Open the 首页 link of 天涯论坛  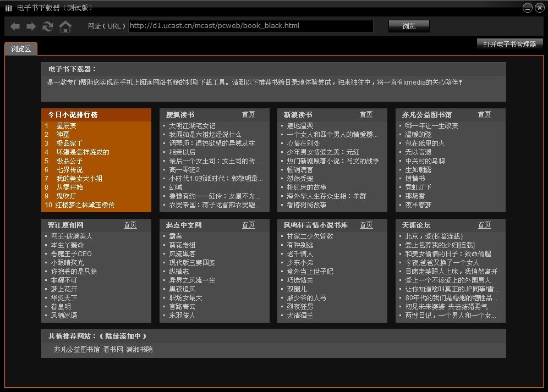click(x=484, y=225)
